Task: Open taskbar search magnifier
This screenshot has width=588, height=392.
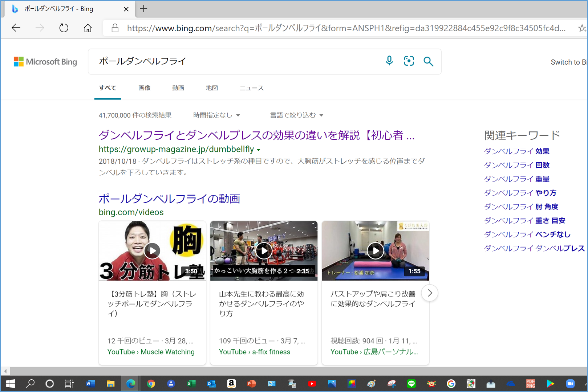Action: 30,384
